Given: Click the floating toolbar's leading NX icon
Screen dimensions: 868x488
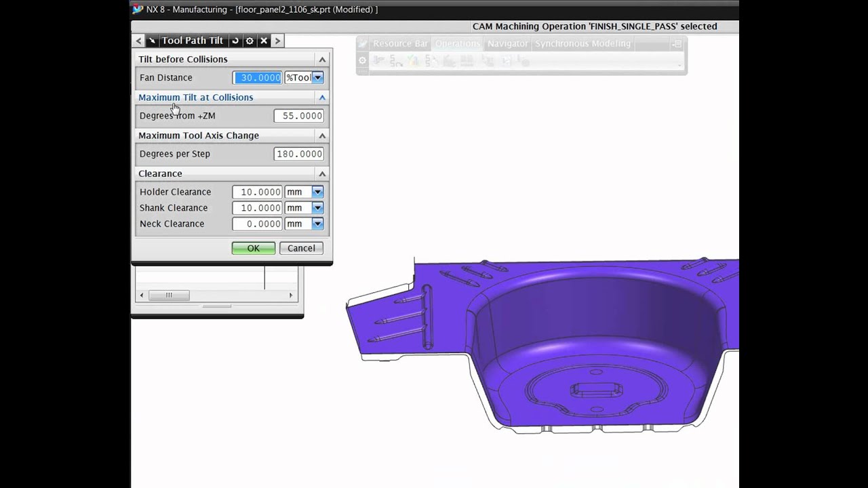Looking at the screenshot, I should [x=363, y=43].
